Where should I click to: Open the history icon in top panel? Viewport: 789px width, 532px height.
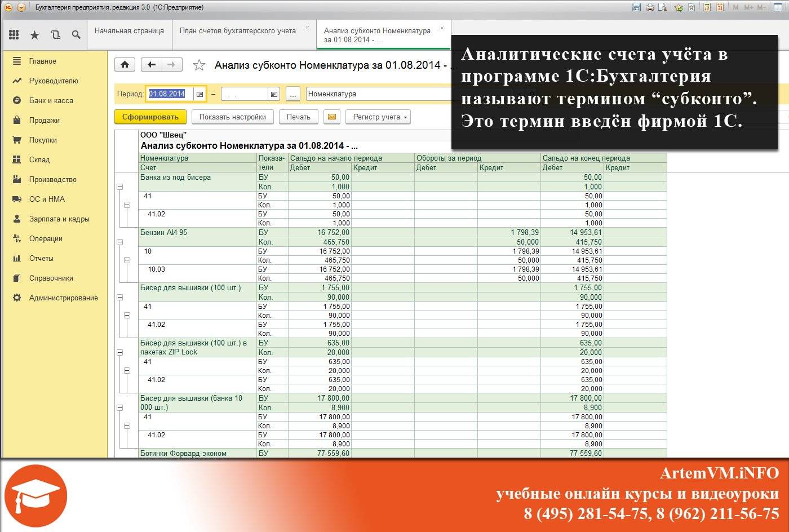point(55,35)
